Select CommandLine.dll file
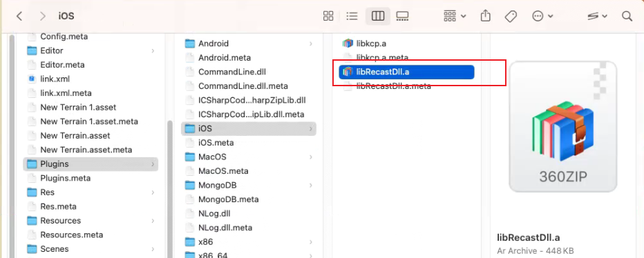Screen dimensions: 644x258 249,72
